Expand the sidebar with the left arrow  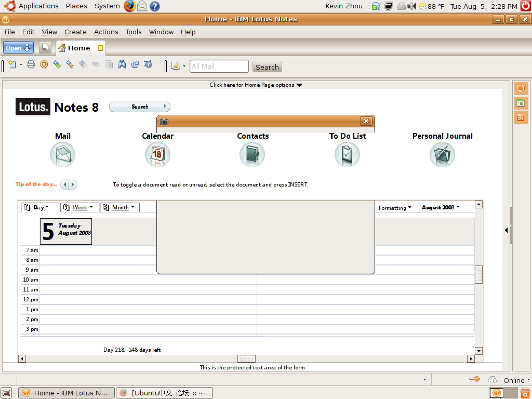[506, 230]
